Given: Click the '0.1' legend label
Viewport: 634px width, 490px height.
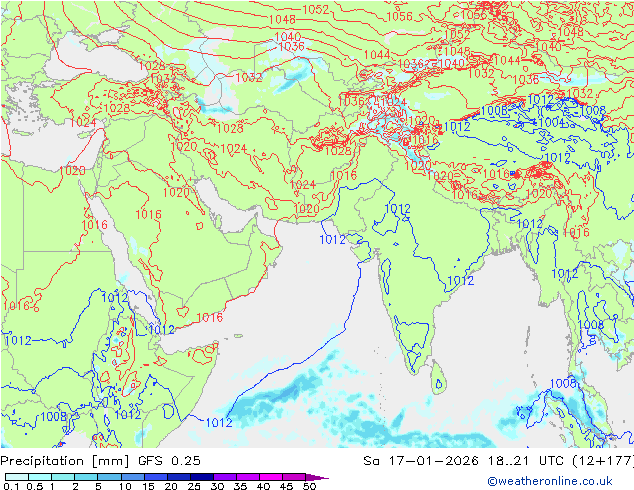Looking at the screenshot, I should tap(11, 486).
